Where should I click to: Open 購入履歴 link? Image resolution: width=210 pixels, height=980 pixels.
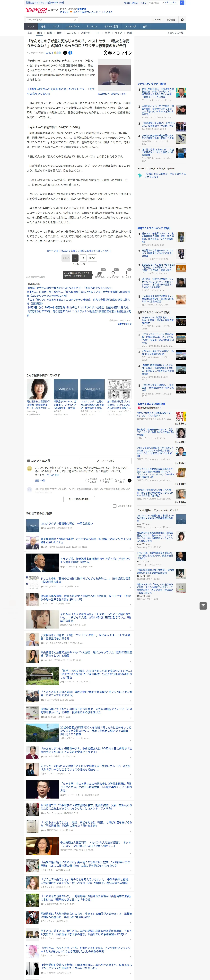click(x=171, y=20)
